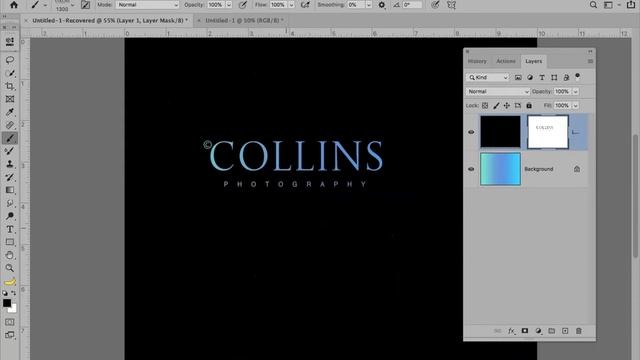Add a layer style with fx icon
640x360 pixels.
click(511, 331)
